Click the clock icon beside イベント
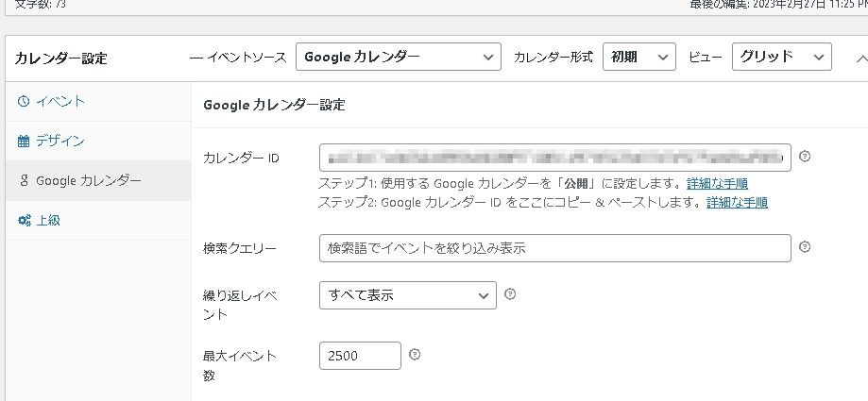This screenshot has width=868, height=401. pyautogui.click(x=24, y=101)
